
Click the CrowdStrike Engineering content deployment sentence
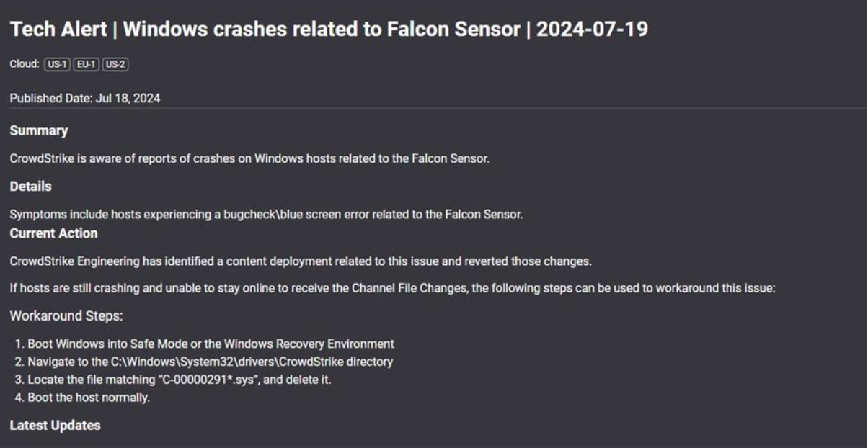(301, 261)
